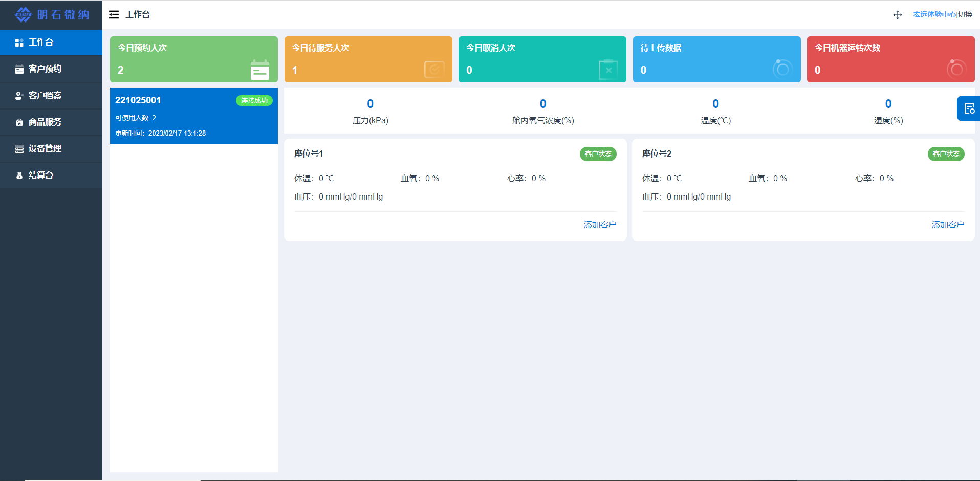Click 添加客户 for 座位号1
Image resolution: width=980 pixels, height=481 pixels.
pos(600,225)
